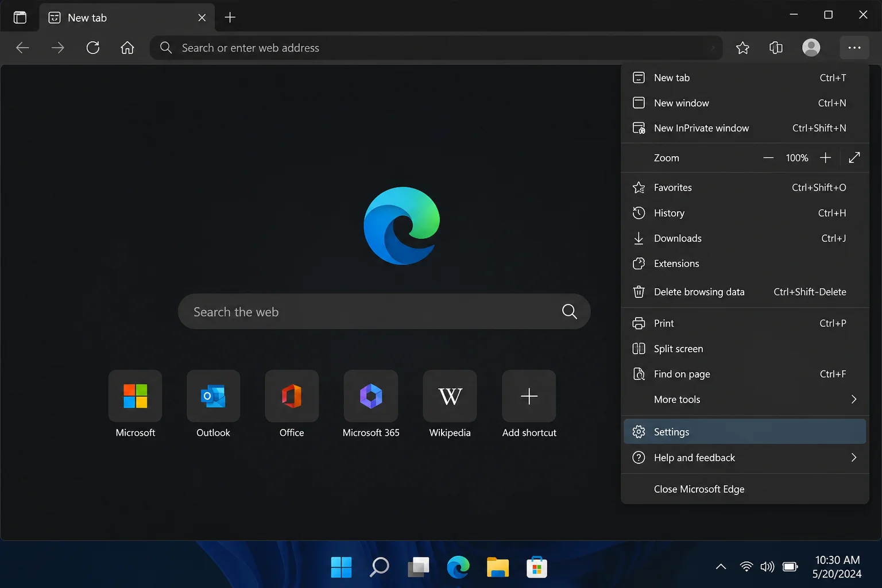Image resolution: width=882 pixels, height=588 pixels.
Task: Click the address bar field
Action: coord(436,48)
